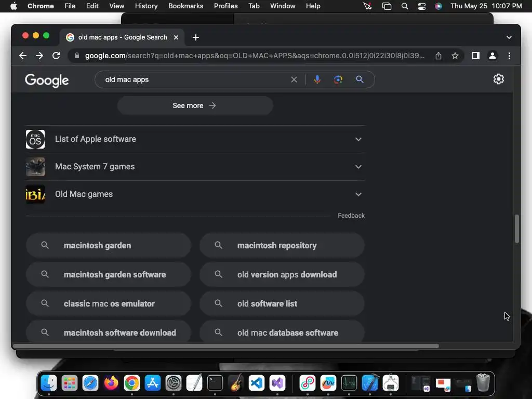
Task: Go back to the previous page
Action: [23, 56]
